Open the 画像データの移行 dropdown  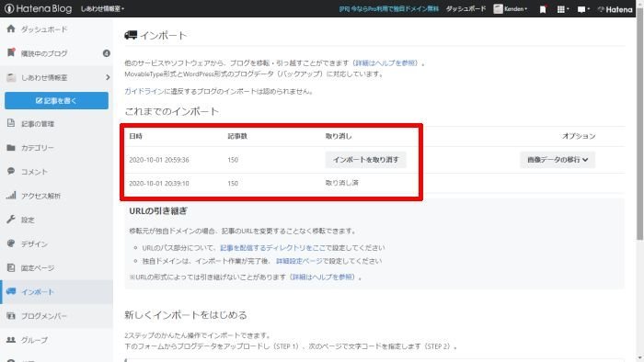click(558, 160)
